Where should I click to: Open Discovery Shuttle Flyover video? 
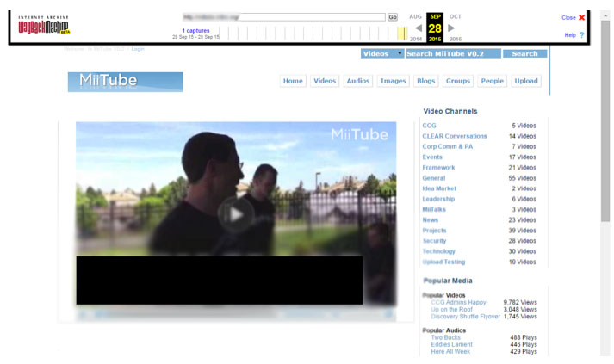click(x=466, y=317)
